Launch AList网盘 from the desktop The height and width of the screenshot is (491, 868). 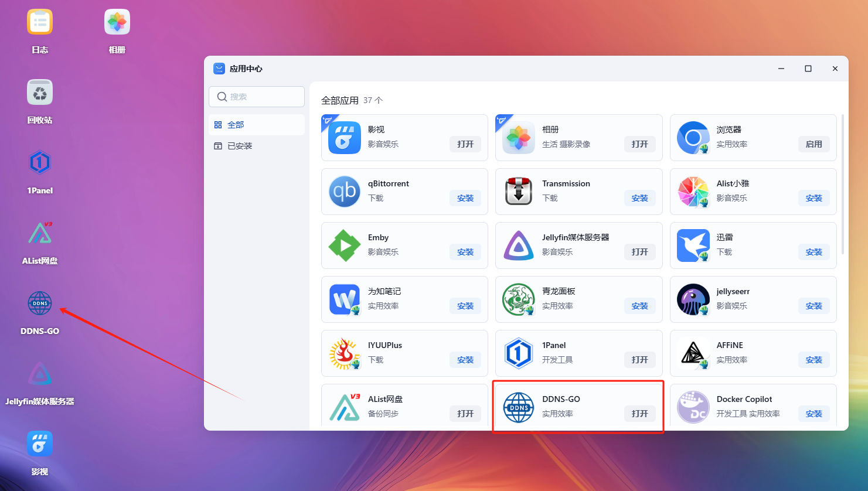(40, 233)
